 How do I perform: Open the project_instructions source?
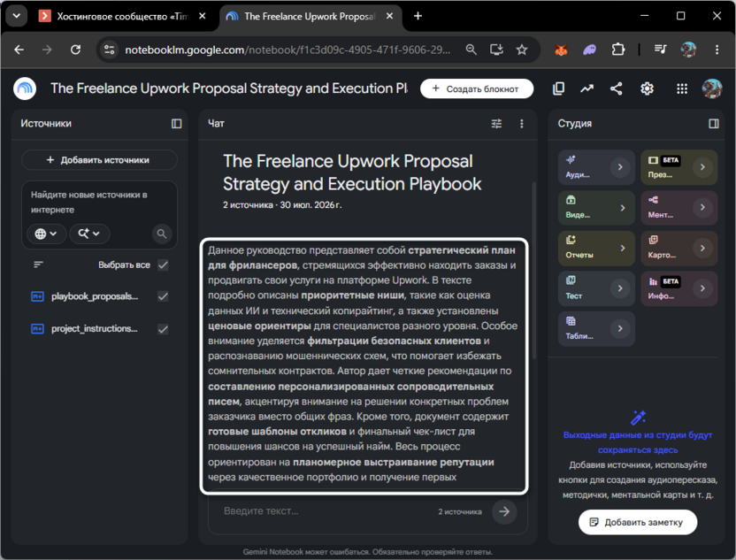pos(95,328)
